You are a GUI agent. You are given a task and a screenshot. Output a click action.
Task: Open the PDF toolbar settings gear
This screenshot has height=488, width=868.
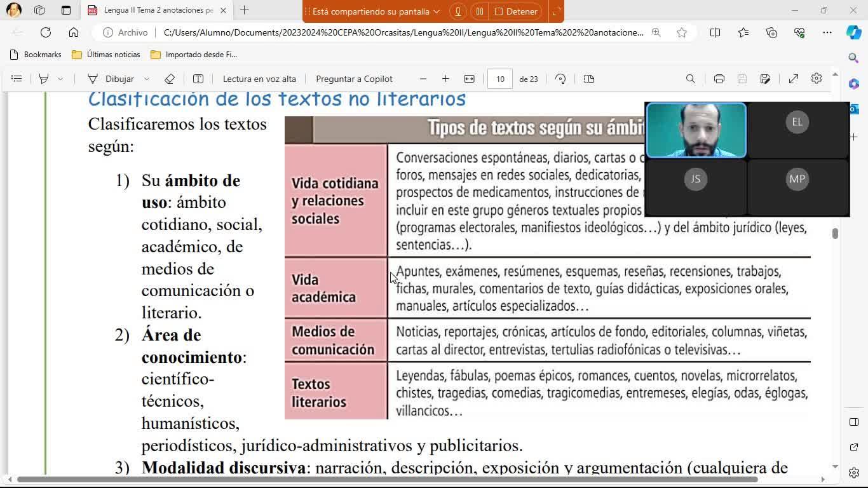(817, 79)
